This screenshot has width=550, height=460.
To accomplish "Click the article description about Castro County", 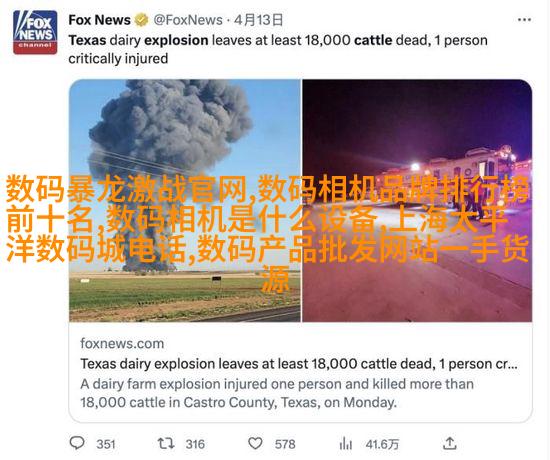I will click(x=277, y=393).
